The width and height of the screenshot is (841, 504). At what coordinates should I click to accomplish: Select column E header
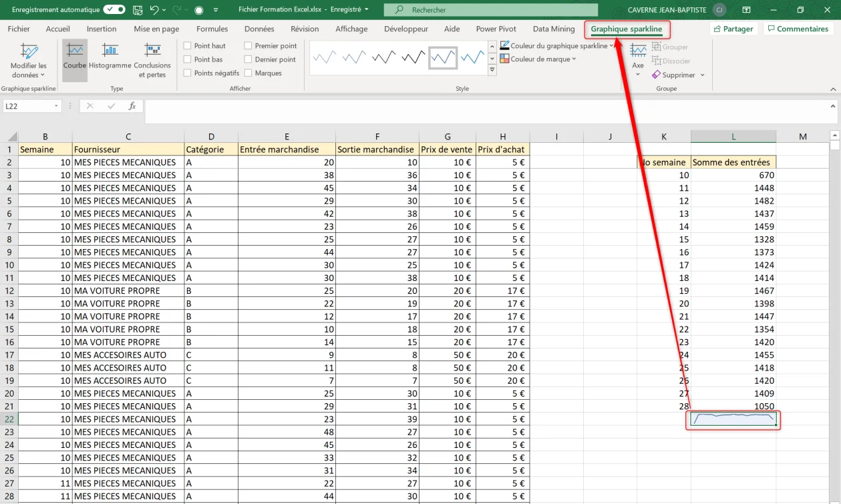point(287,137)
